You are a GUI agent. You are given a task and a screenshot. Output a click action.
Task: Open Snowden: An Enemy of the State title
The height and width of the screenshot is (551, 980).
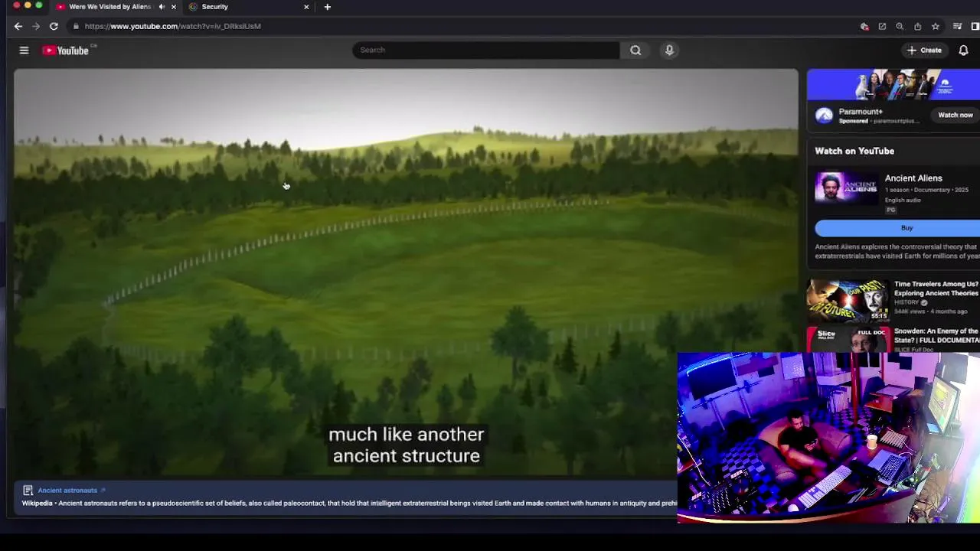pos(937,335)
